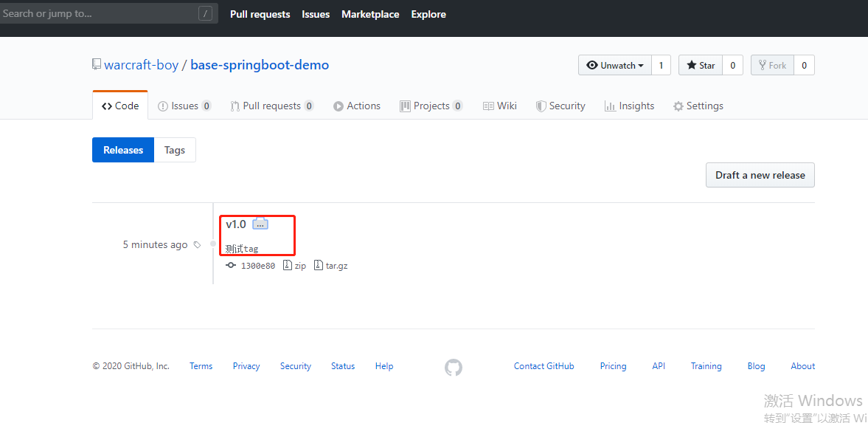This screenshot has width=868, height=423.
Task: Click the tag icon next to 5 minutes ago
Action: click(x=197, y=244)
